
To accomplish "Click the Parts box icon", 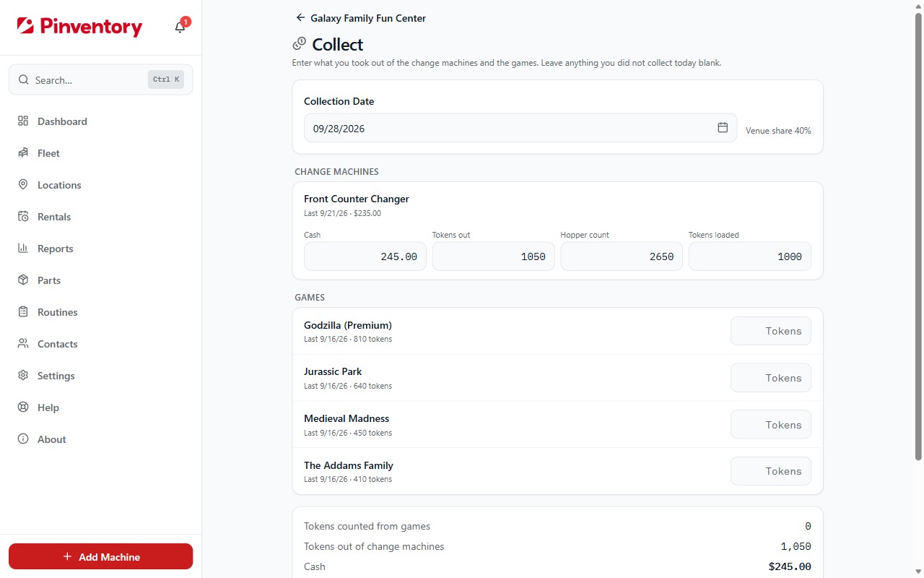I will pyautogui.click(x=23, y=280).
